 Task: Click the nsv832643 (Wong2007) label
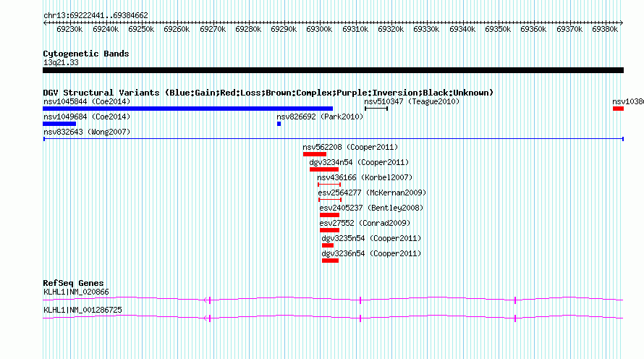click(x=87, y=132)
